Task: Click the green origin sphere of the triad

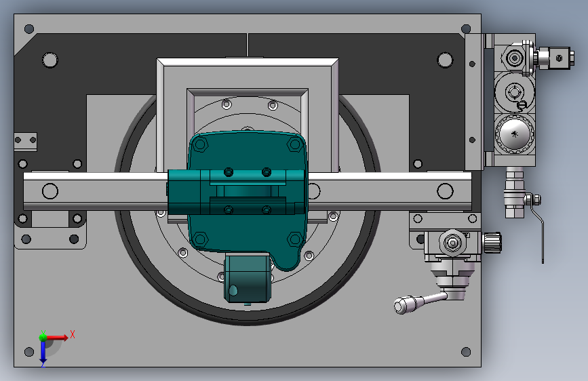Action: click(x=43, y=338)
